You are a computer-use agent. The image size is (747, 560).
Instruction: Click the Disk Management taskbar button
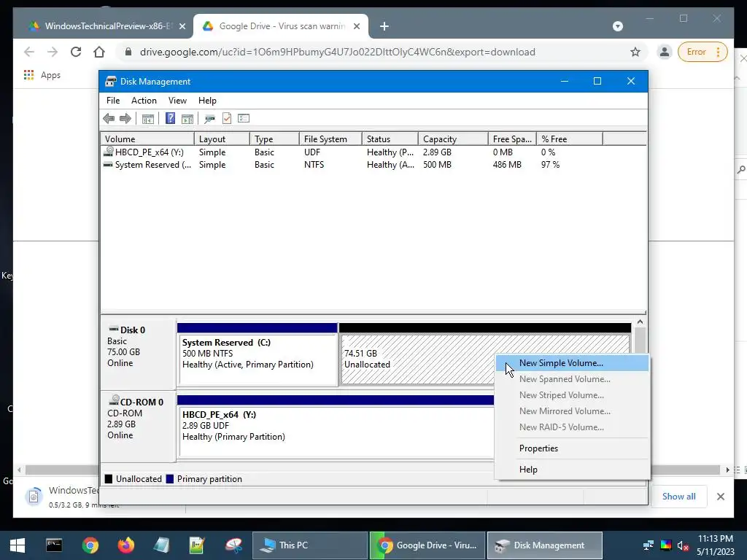tap(544, 545)
